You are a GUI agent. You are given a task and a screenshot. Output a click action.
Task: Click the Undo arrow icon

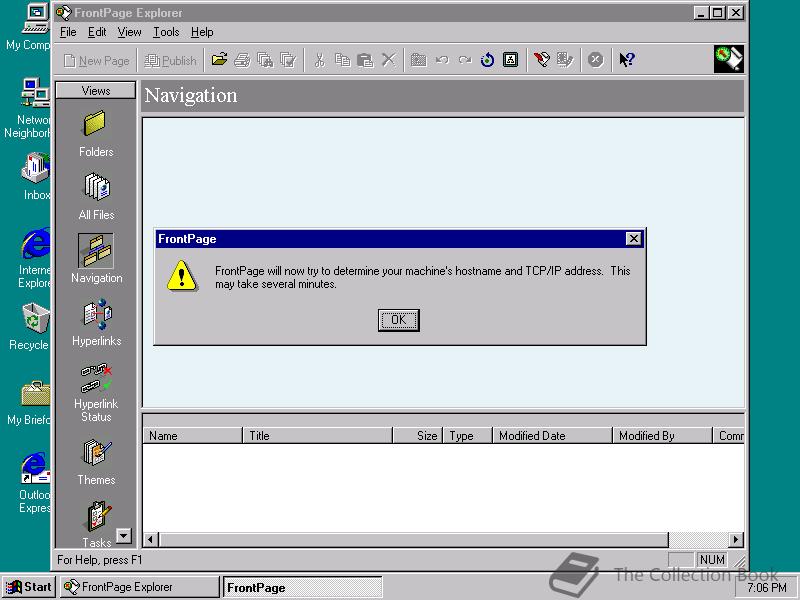[442, 60]
